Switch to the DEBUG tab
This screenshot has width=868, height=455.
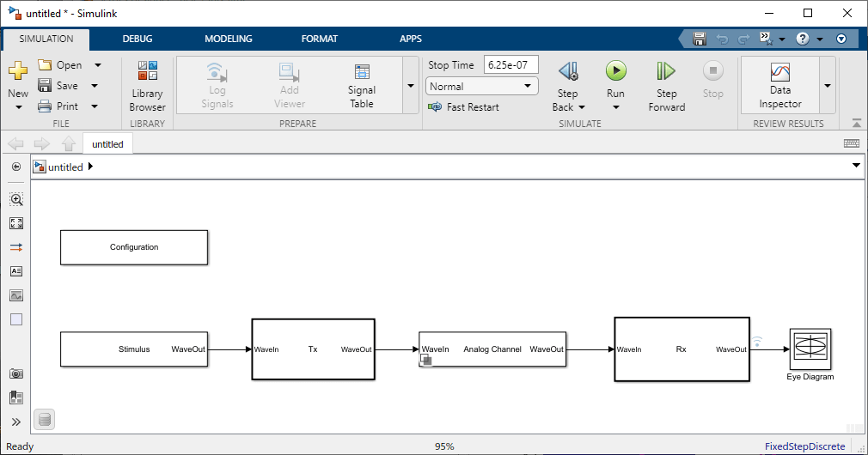click(x=138, y=39)
